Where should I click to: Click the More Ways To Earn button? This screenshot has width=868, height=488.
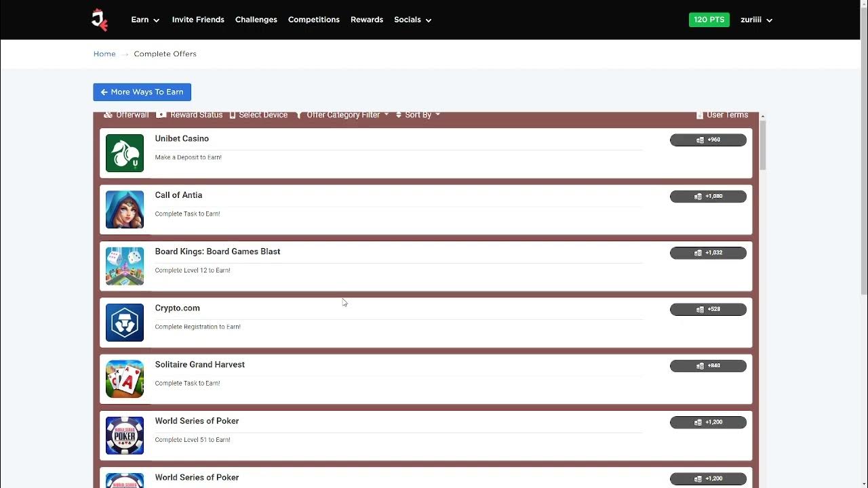(x=142, y=92)
